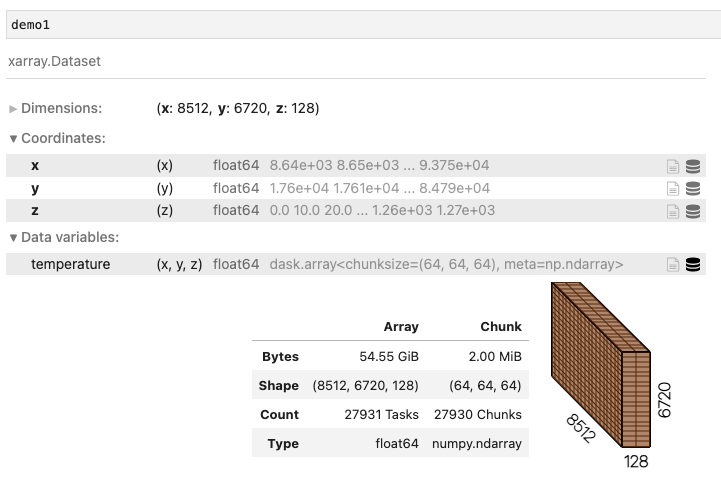Show data repr for z coordinate
The width and height of the screenshot is (721, 481).
pos(693,211)
